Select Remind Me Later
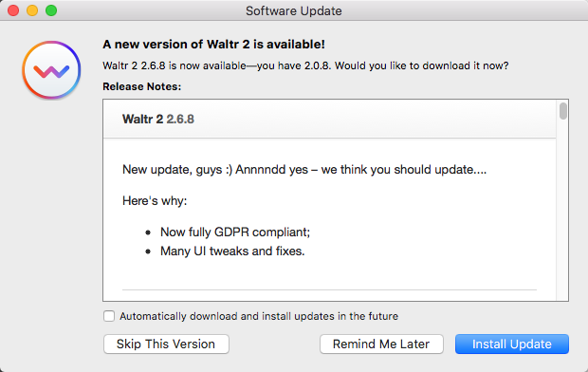The image size is (588, 372). 381,344
